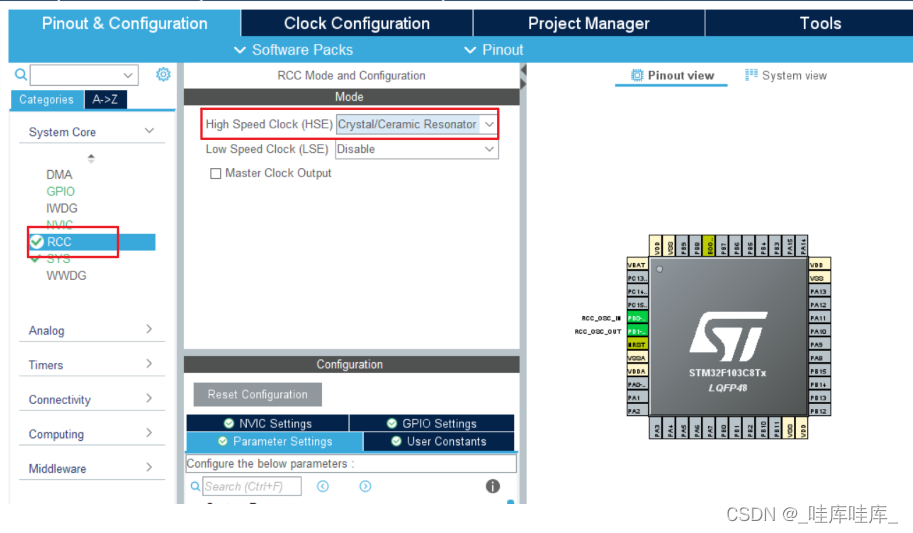Click the parameter search magnifier icon
913x533 pixels.
pyautogui.click(x=195, y=486)
